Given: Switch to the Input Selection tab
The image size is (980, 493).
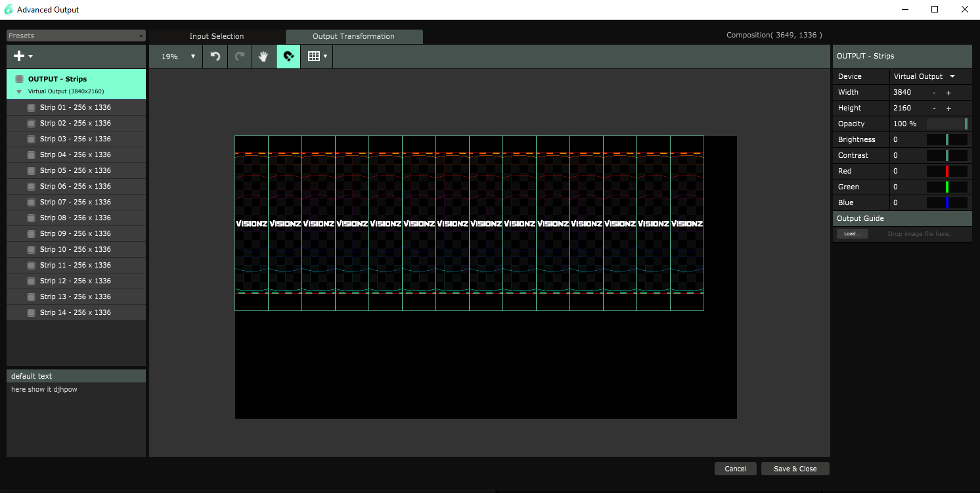Looking at the screenshot, I should [x=216, y=37].
